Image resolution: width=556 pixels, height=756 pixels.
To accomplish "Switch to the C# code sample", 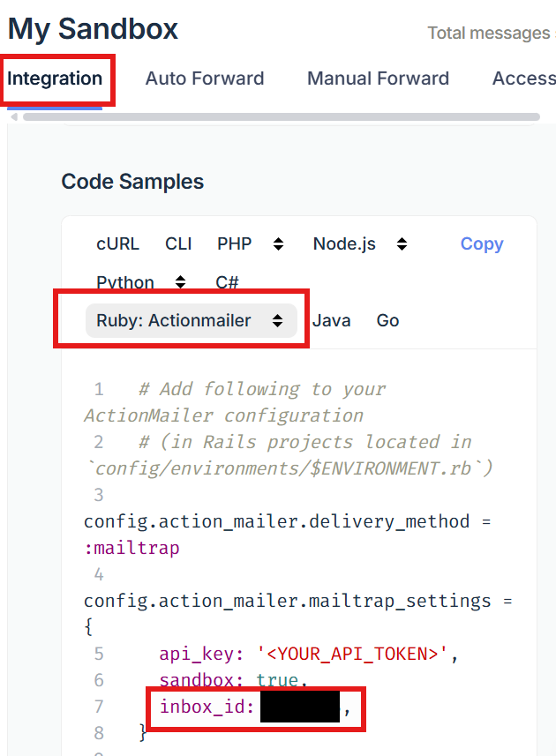I will coord(227,282).
